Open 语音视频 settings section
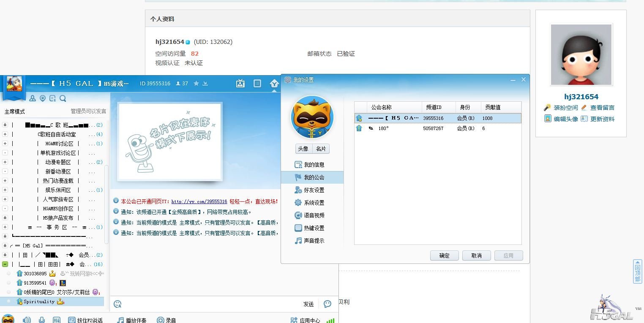 pos(312,215)
